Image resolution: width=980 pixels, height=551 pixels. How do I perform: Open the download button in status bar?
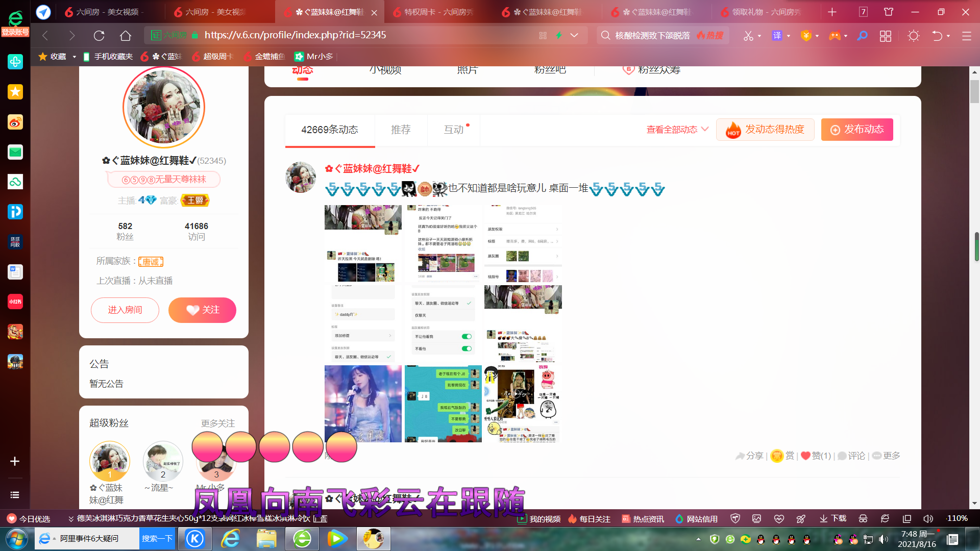[x=833, y=519]
